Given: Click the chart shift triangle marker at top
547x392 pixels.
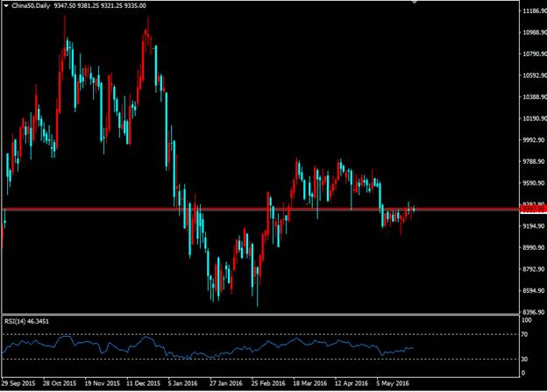Looking at the screenshot, I should click(414, 2).
